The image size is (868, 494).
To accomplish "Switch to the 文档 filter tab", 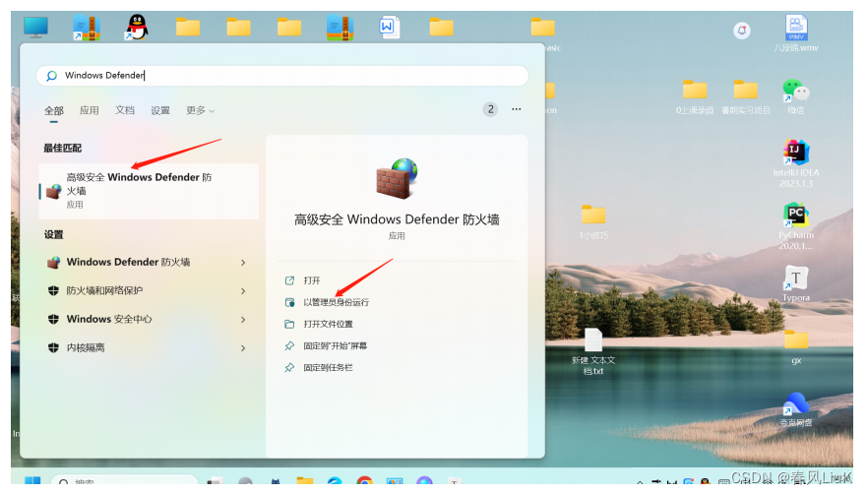I will [x=125, y=110].
